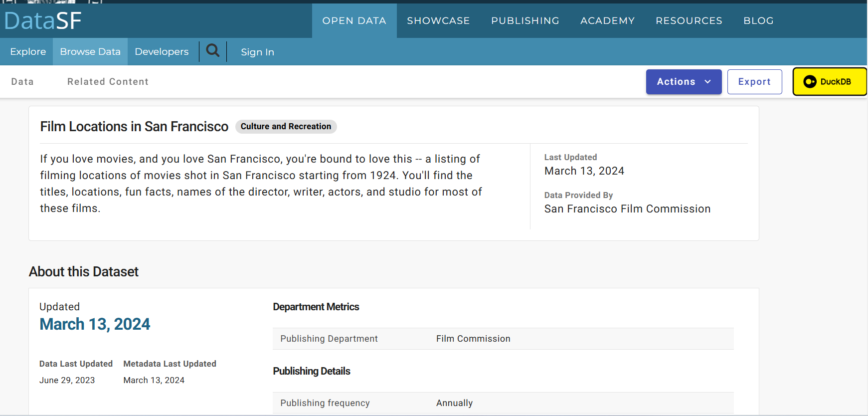Select Browse Data
The width and height of the screenshot is (868, 416).
click(x=90, y=52)
